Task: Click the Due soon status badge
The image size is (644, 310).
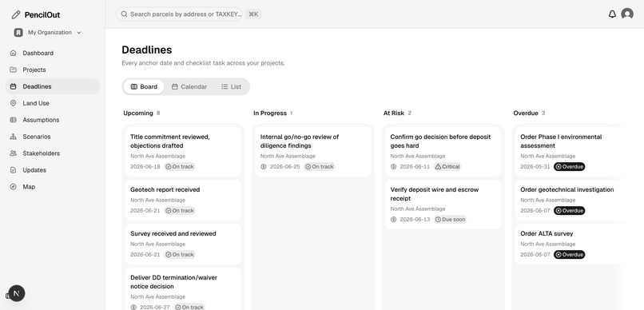Action: (450, 219)
